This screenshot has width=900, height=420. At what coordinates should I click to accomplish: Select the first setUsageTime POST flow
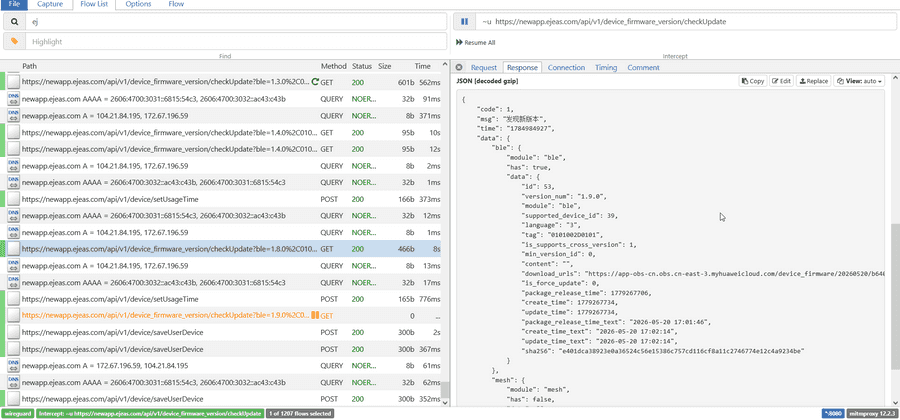pos(224,199)
